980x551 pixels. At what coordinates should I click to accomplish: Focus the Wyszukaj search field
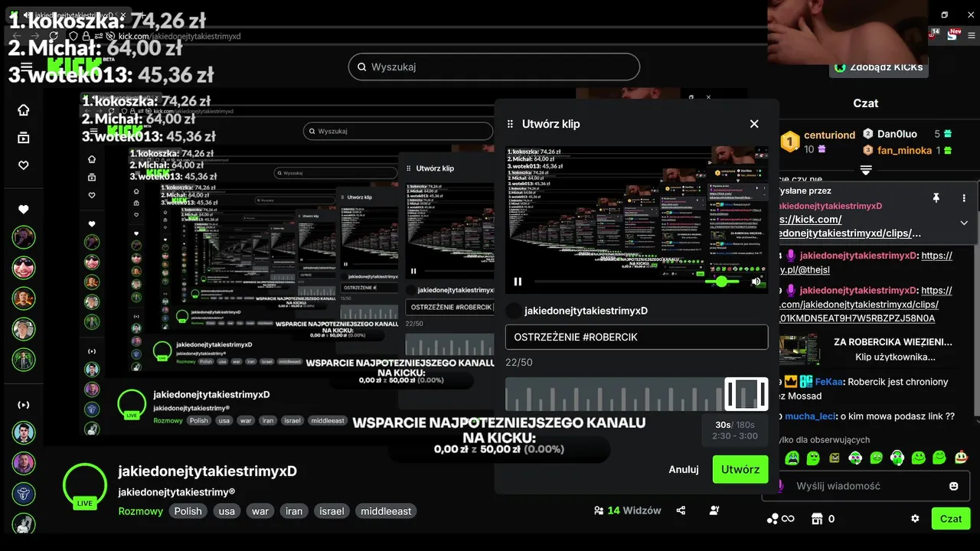pos(494,67)
